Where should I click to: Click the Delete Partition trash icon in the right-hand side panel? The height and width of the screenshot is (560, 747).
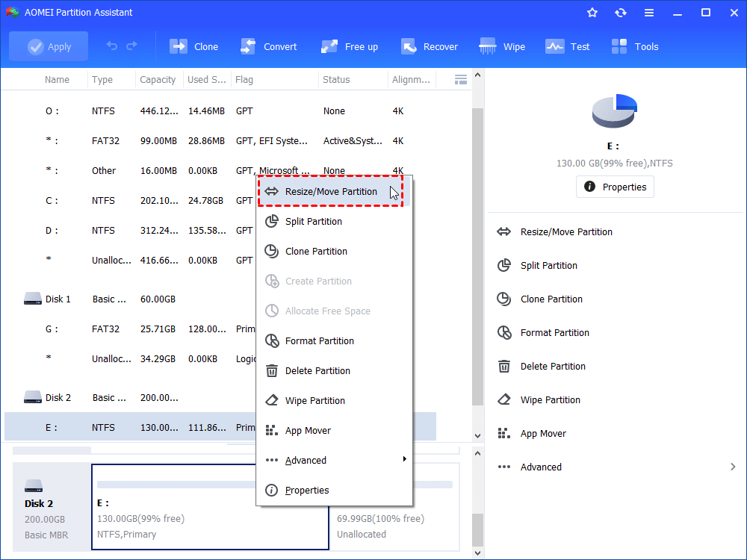(x=504, y=366)
